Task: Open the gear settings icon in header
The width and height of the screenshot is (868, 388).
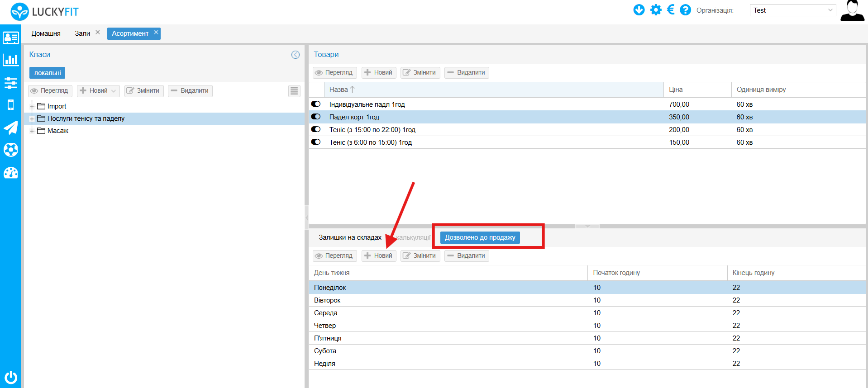Action: (x=656, y=10)
